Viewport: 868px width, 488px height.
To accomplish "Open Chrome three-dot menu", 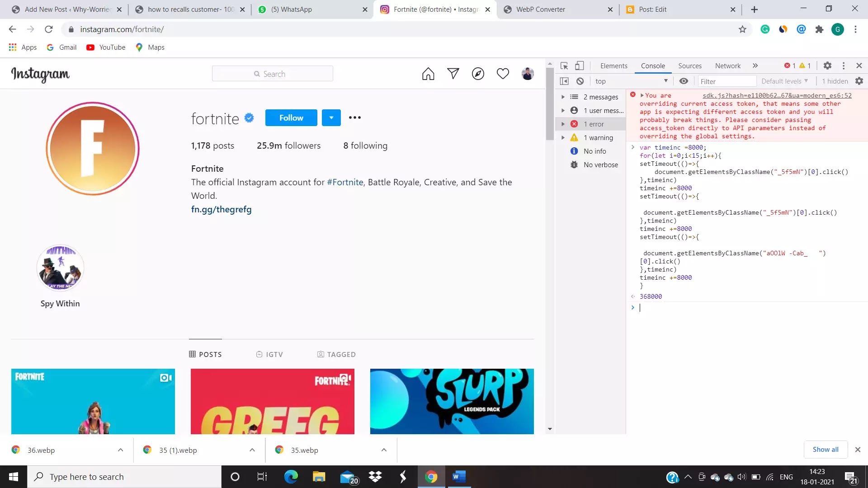I will click(855, 29).
